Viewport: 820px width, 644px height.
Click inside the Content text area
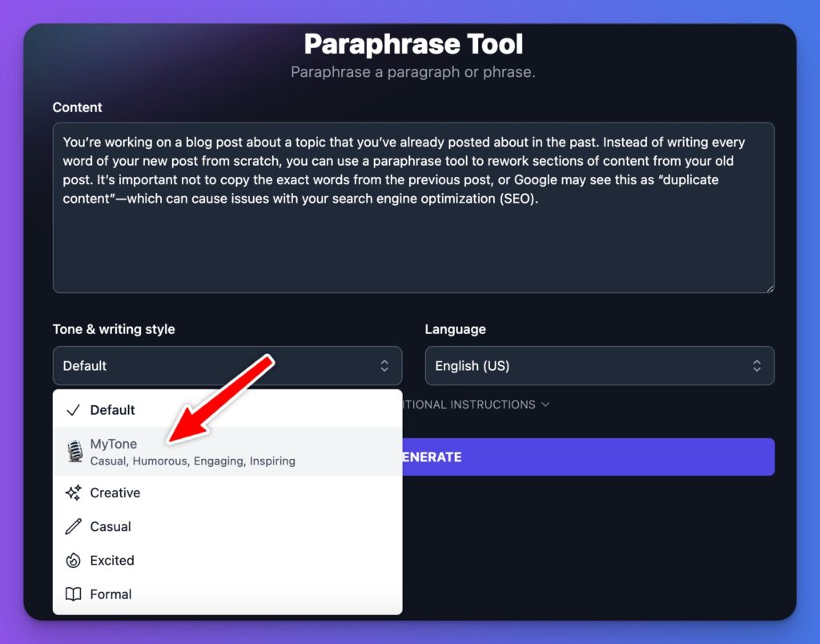(x=413, y=207)
